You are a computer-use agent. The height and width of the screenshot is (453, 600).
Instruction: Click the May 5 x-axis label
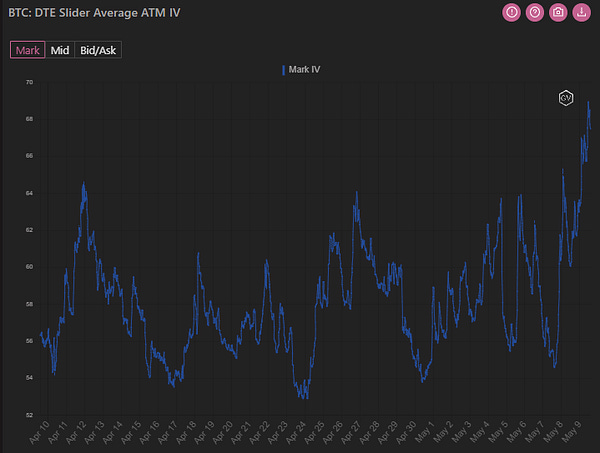click(x=499, y=432)
